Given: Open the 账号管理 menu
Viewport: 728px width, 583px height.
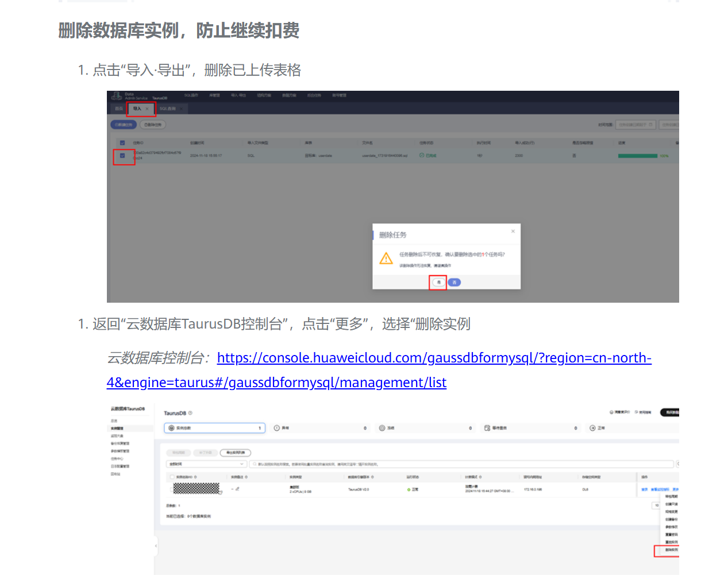Looking at the screenshot, I should tap(340, 95).
